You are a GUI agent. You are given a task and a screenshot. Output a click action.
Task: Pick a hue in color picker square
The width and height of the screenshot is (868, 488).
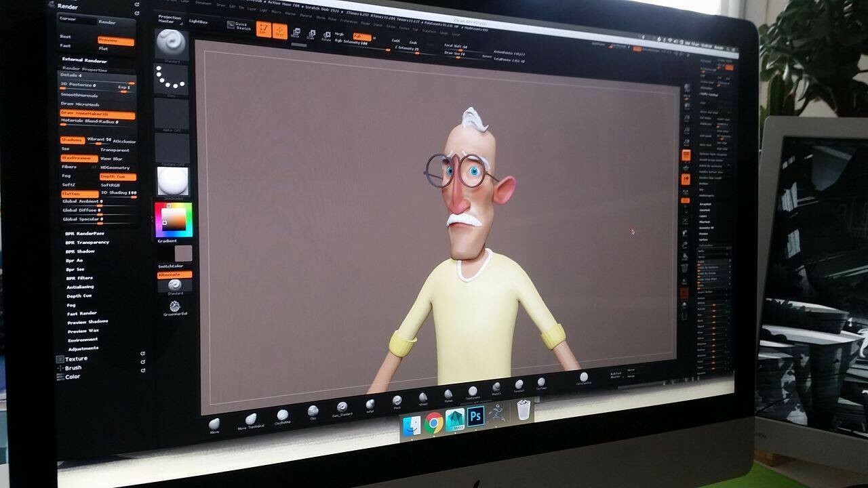[174, 220]
